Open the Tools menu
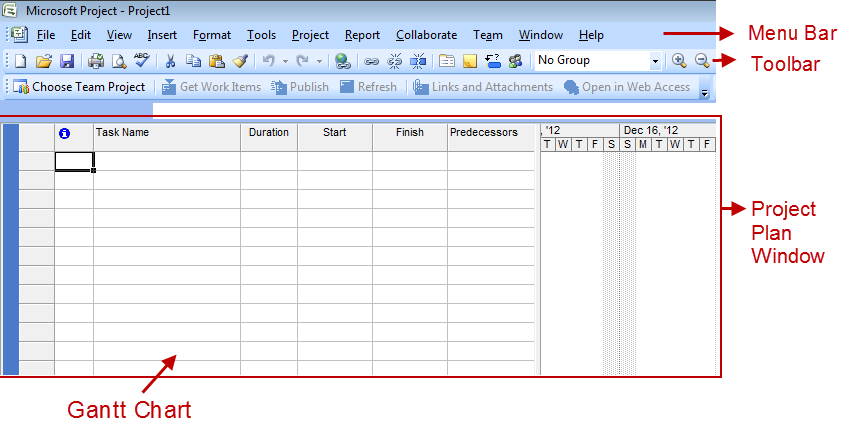This screenshot has width=867, height=430. (262, 35)
